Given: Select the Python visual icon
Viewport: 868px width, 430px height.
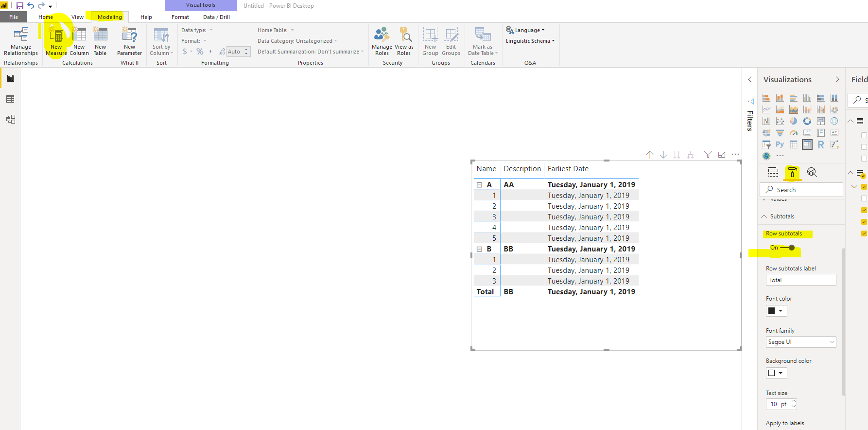Looking at the screenshot, I should 780,144.
